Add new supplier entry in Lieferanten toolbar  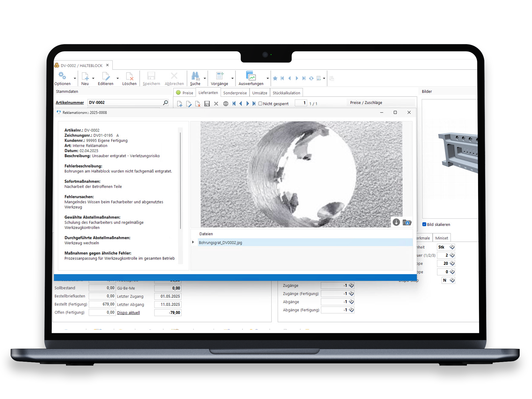pyautogui.click(x=180, y=104)
